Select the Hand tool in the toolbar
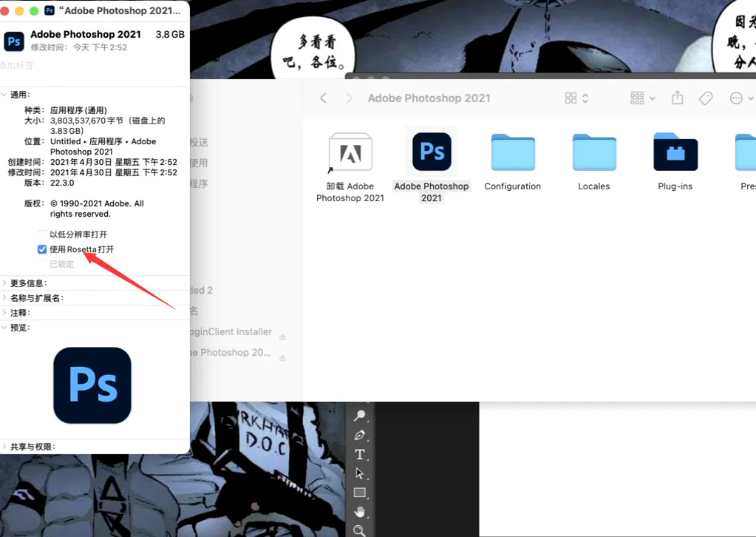The height and width of the screenshot is (537, 756). tap(360, 511)
